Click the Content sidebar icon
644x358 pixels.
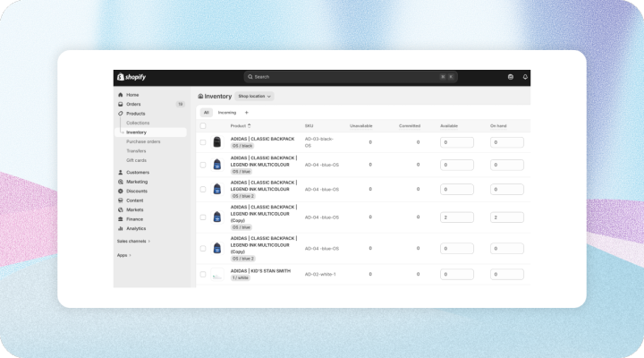tap(121, 200)
